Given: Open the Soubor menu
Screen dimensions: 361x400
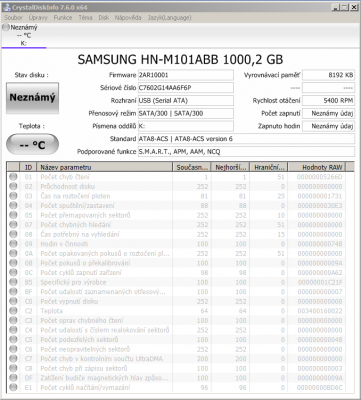Looking at the screenshot, I should [x=14, y=18].
